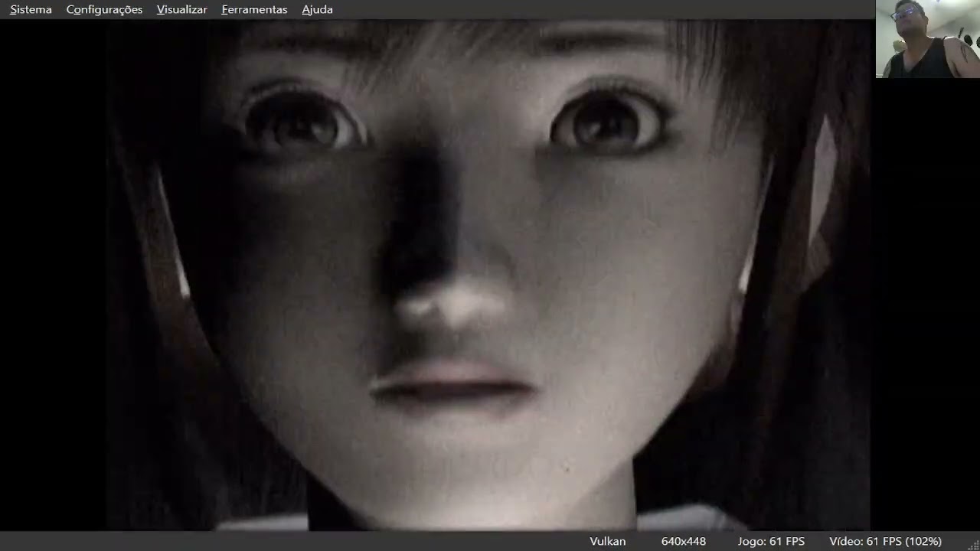This screenshot has width=980, height=551.
Task: Open the Ajuda menu
Action: [317, 10]
